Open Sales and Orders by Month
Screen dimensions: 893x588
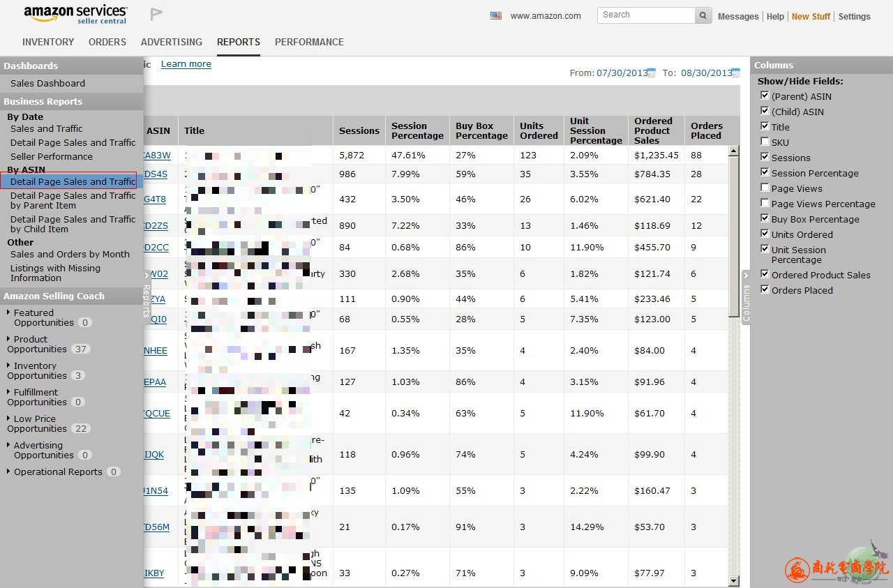[x=70, y=254]
